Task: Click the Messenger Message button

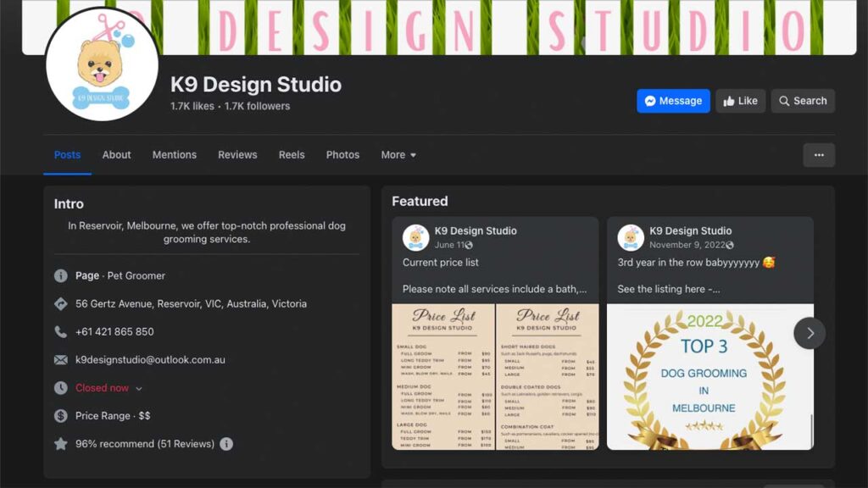Action: click(x=673, y=101)
